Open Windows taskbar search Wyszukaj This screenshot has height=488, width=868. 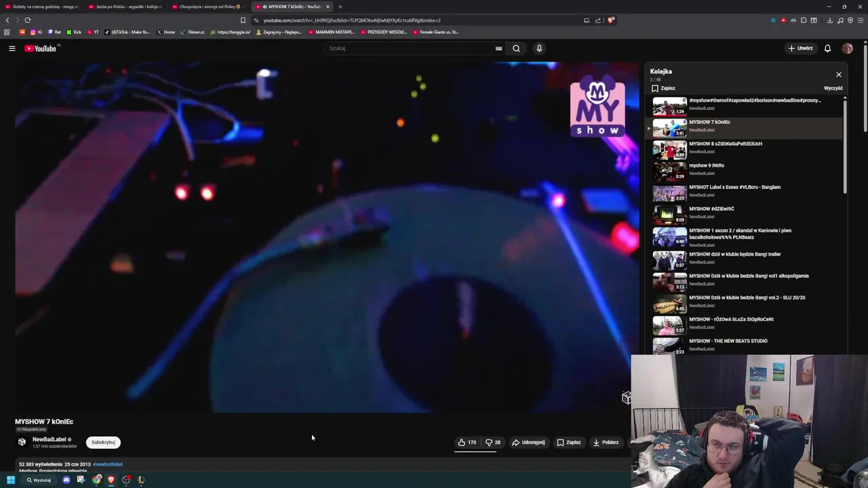(39, 480)
